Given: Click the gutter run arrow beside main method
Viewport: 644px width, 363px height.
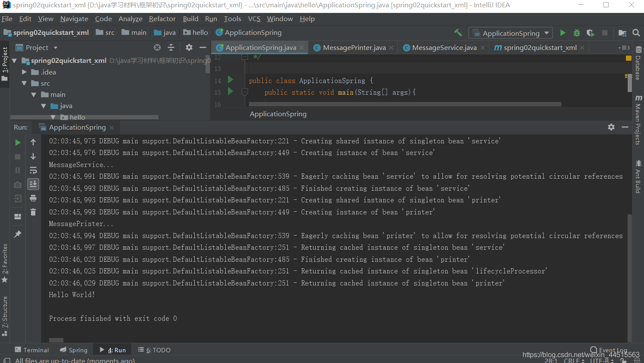Looking at the screenshot, I should 230,91.
